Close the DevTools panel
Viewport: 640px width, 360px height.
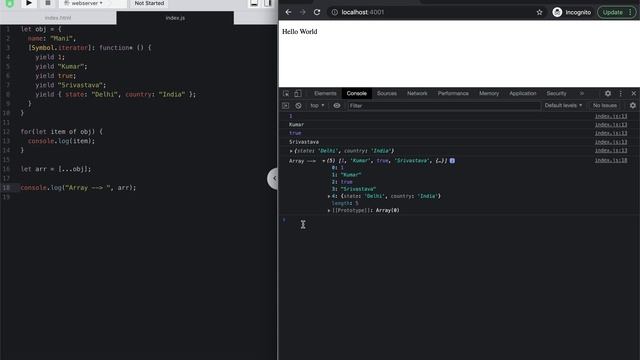click(x=633, y=93)
